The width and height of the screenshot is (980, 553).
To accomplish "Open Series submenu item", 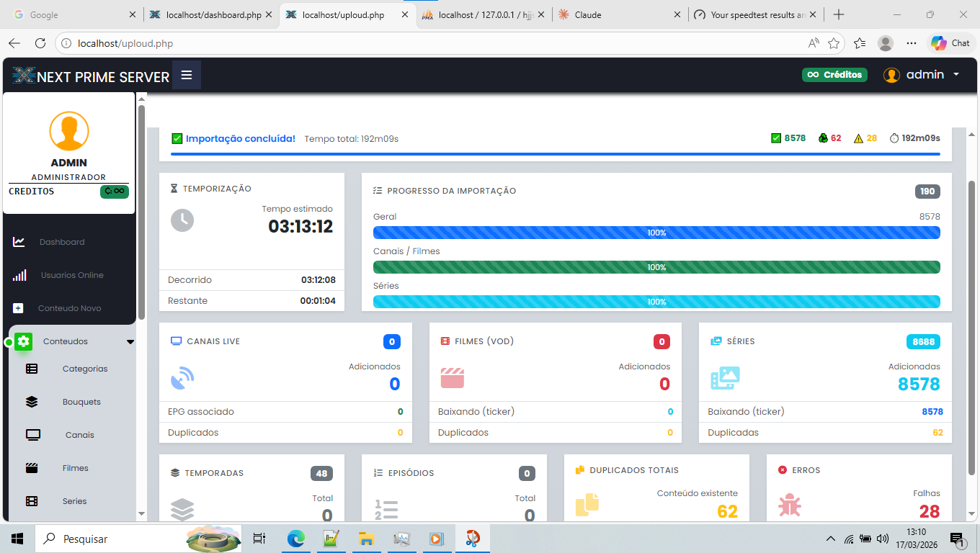I will pyautogui.click(x=74, y=501).
